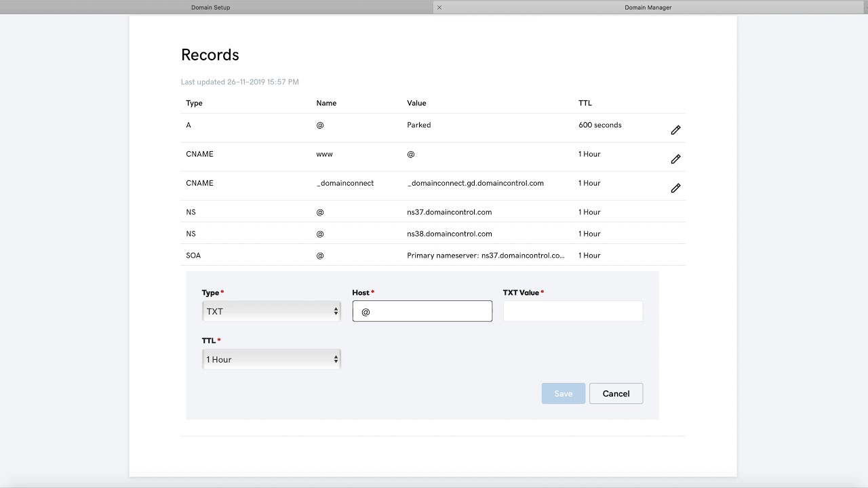The image size is (868, 488).
Task: Switch to the Domain Setup tab
Action: click(x=210, y=7)
